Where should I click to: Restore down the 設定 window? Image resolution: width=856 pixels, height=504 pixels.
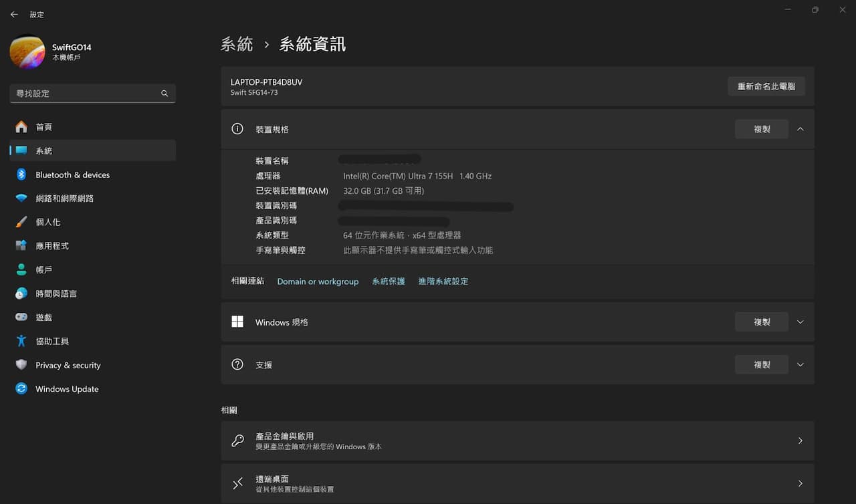(815, 9)
